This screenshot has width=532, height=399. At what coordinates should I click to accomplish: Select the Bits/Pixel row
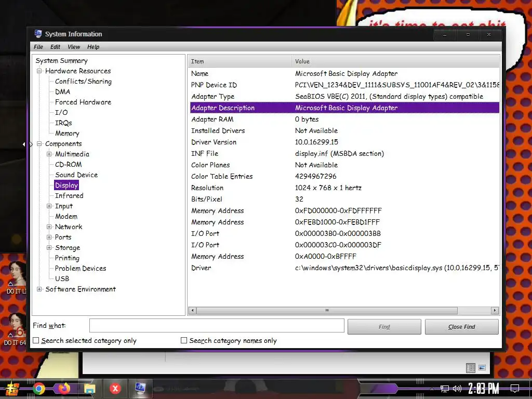point(344,199)
